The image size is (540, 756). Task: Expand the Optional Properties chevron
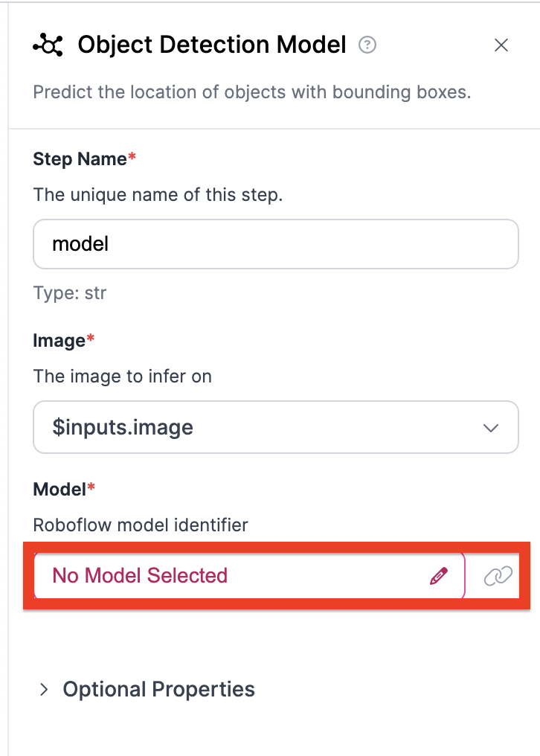(44, 690)
